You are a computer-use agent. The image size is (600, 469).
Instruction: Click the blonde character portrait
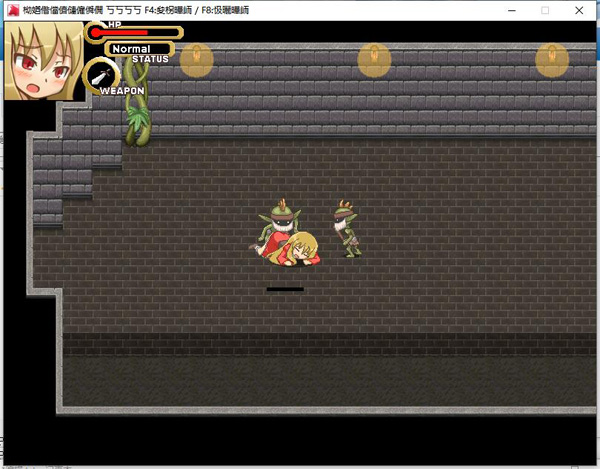(44, 61)
